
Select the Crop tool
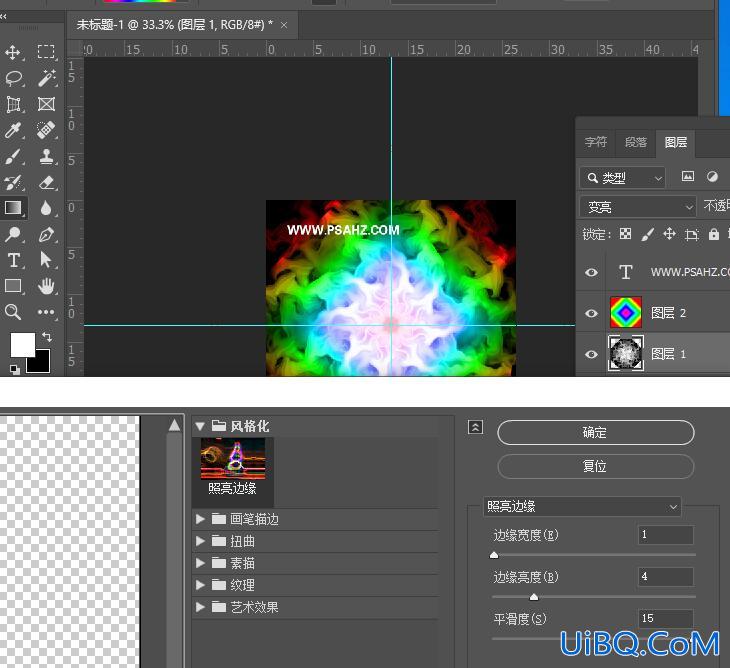pyautogui.click(x=13, y=104)
